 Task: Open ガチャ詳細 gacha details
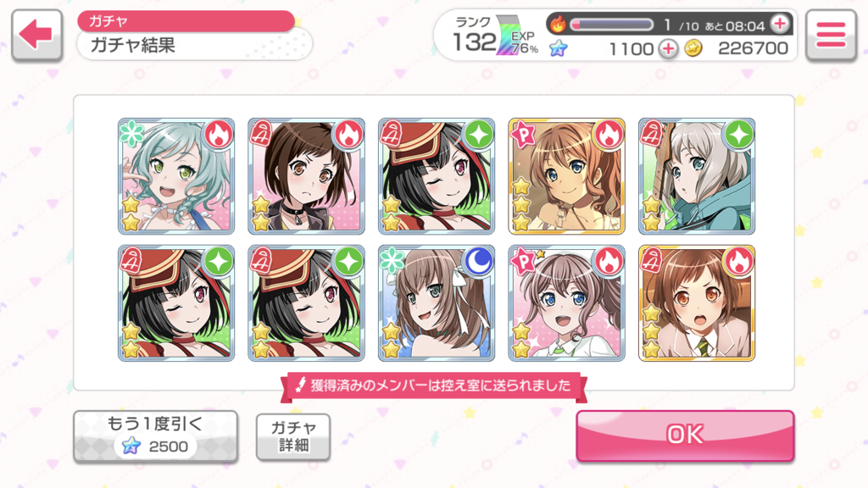(293, 436)
